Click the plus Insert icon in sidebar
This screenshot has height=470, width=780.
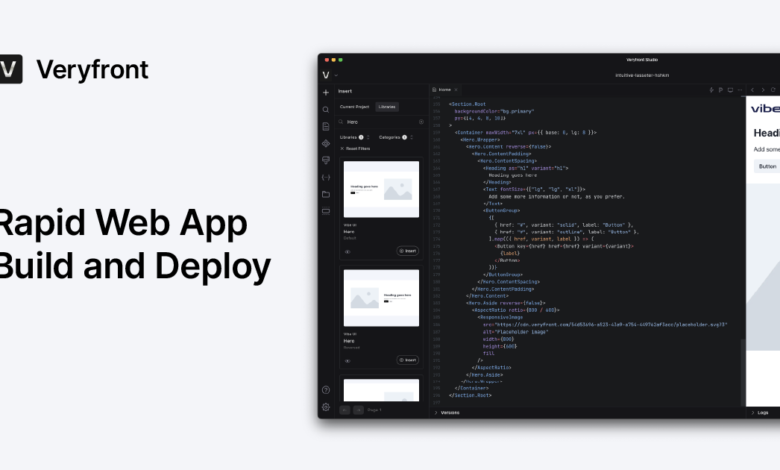[x=326, y=92]
